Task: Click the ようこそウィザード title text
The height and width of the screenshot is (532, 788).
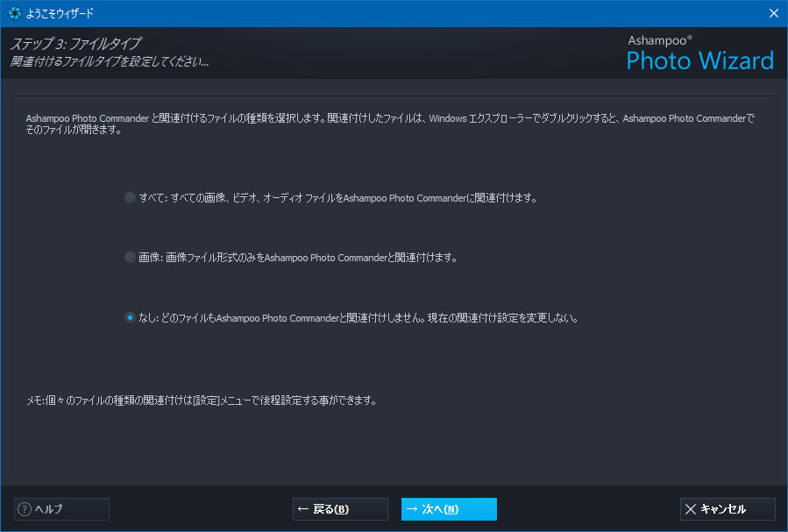Action: click(60, 13)
